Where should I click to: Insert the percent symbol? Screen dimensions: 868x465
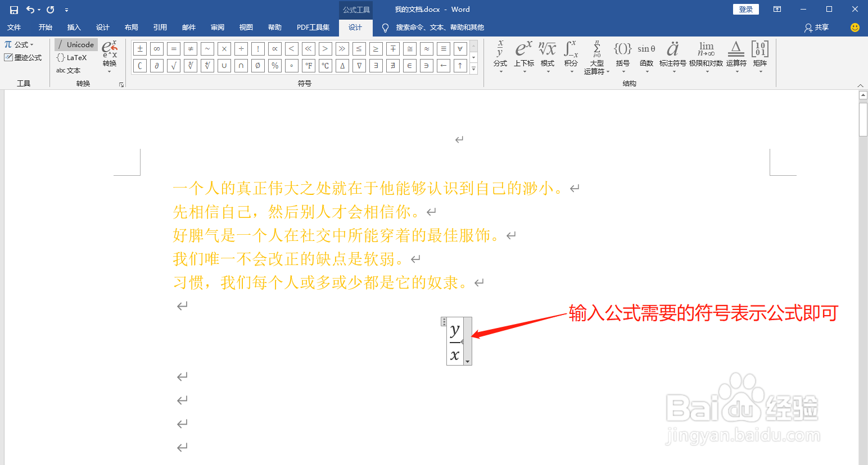(275, 66)
